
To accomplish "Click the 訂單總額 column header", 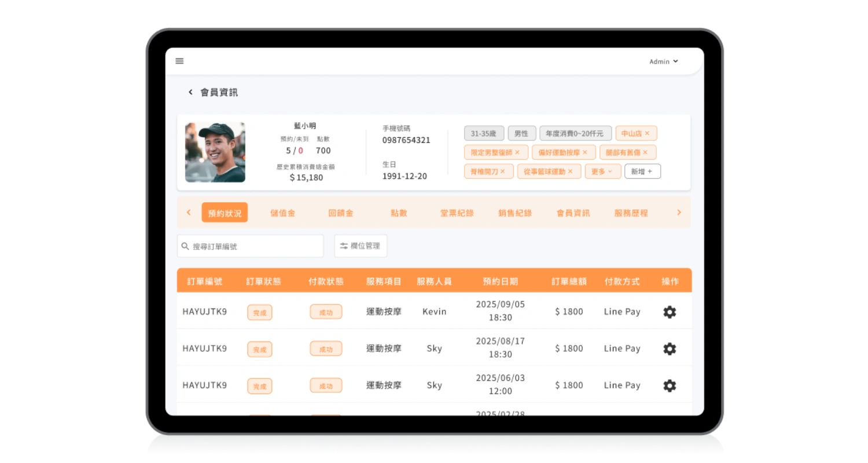I will coord(569,281).
